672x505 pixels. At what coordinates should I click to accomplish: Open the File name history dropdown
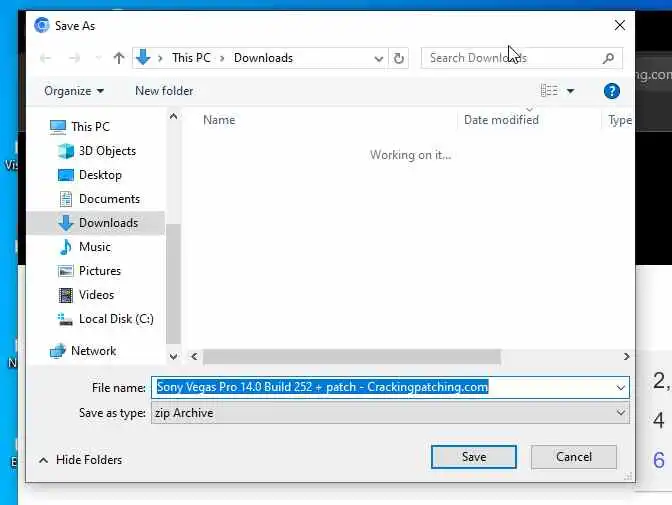coord(620,388)
